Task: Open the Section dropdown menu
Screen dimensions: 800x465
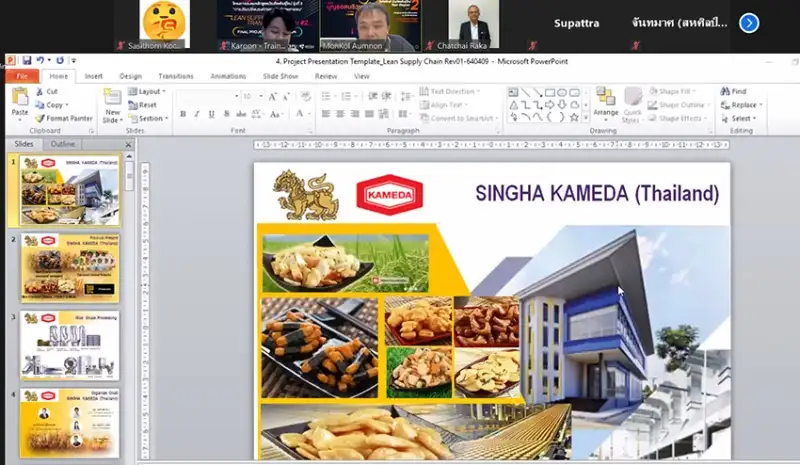Action: pos(149,118)
